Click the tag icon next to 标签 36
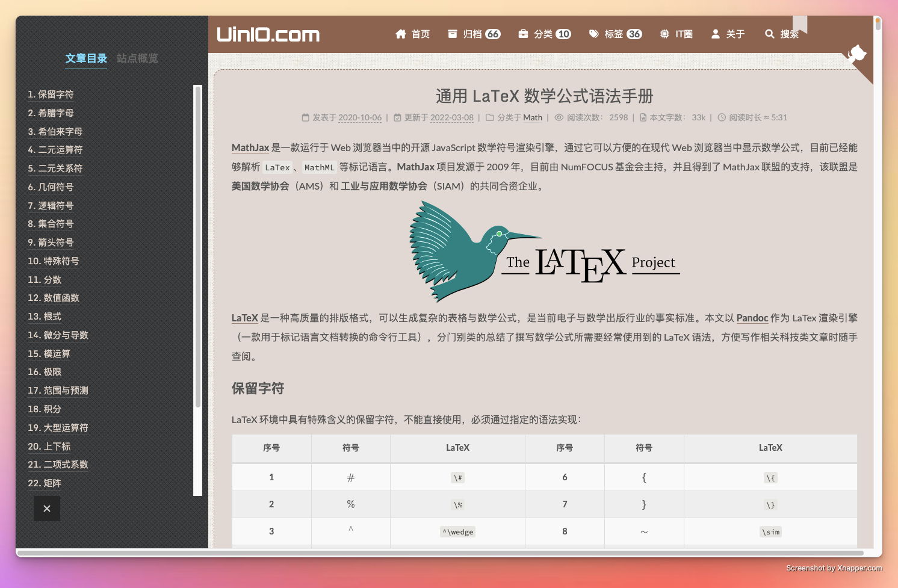 [x=593, y=34]
